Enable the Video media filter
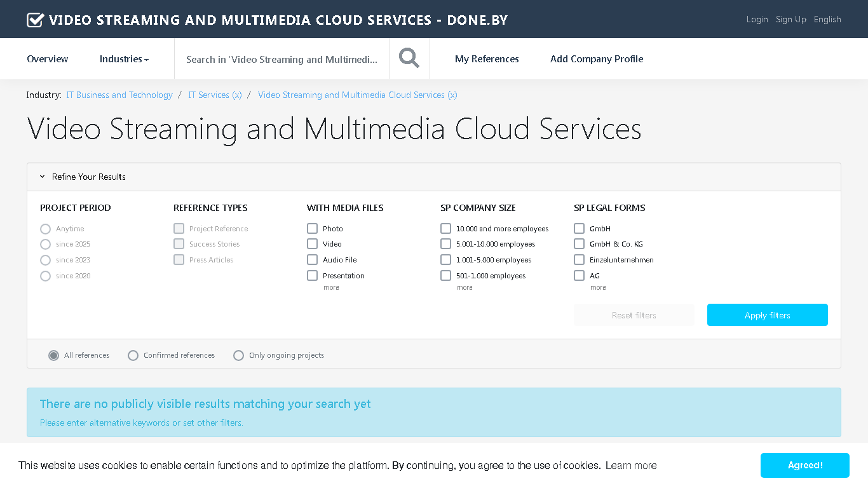Image resolution: width=868 pixels, height=488 pixels. [x=312, y=243]
